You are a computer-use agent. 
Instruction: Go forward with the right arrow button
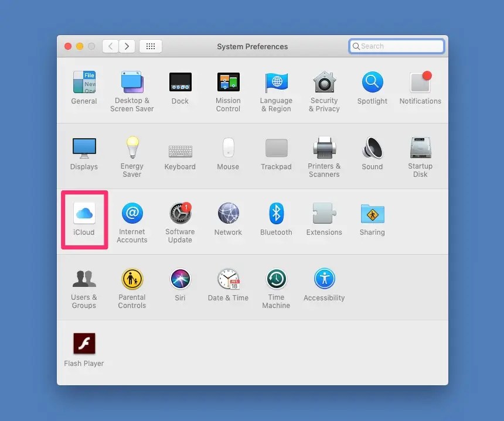coord(127,46)
